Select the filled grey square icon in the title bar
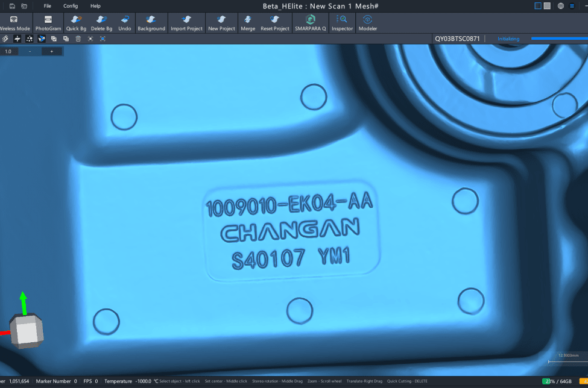 pyautogui.click(x=547, y=5)
